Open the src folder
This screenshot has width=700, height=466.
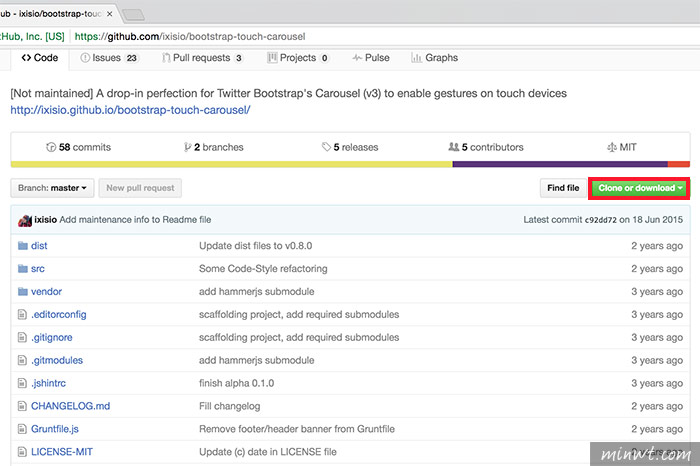coord(38,269)
